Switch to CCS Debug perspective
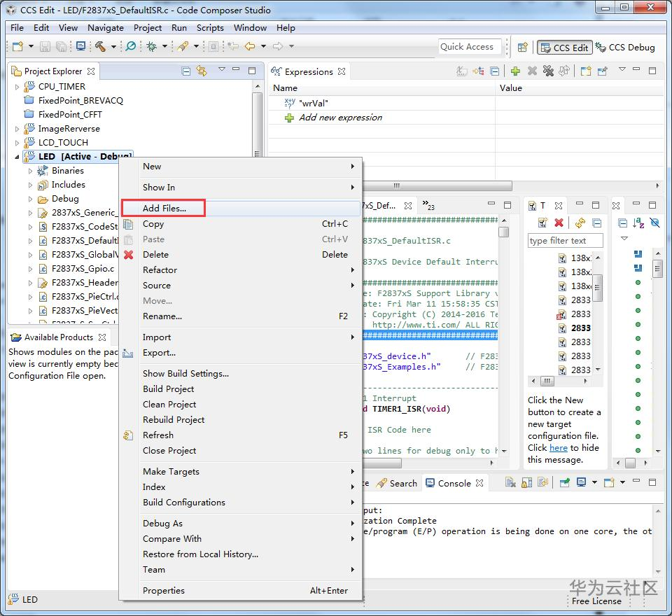672x616 pixels. (x=625, y=48)
